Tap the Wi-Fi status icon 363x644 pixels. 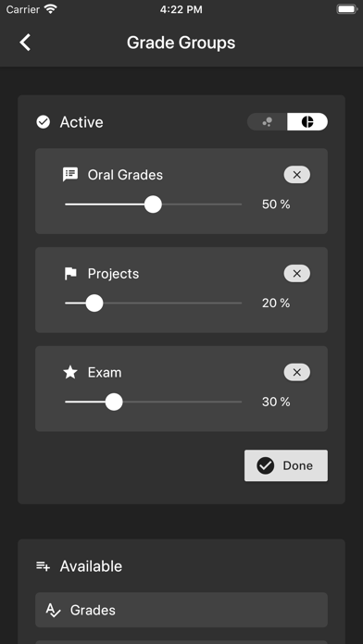coord(51,9)
